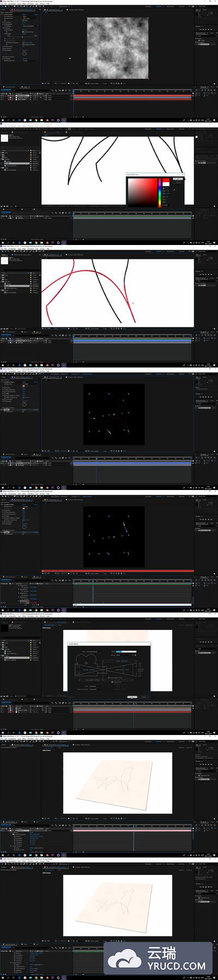Click the YRUCD.COM watermark text
Viewport: 218px width, 980px height.
click(177, 965)
